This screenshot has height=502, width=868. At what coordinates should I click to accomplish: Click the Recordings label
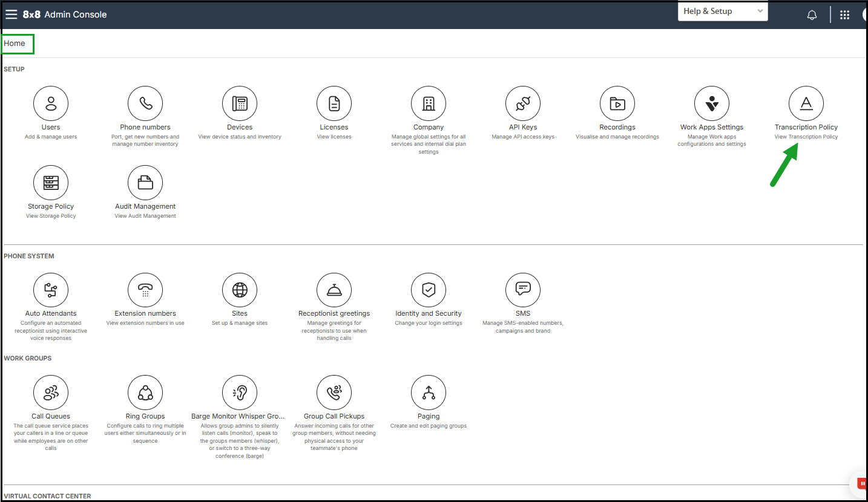pyautogui.click(x=617, y=127)
